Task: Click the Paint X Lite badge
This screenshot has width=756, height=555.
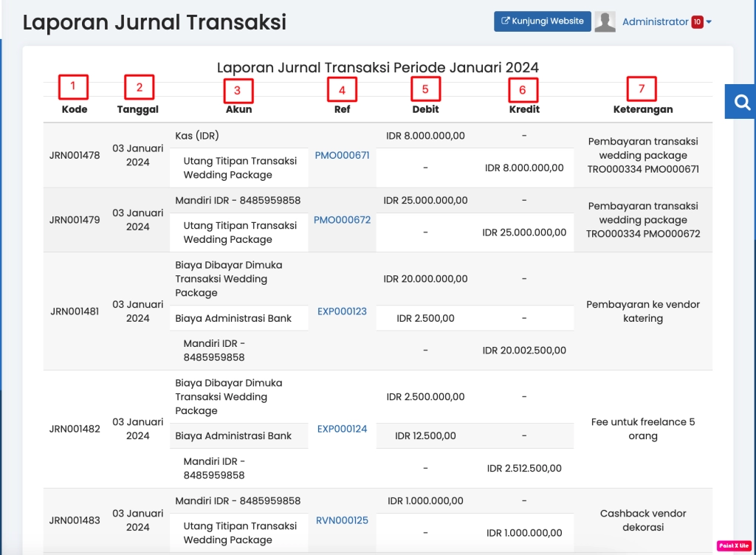Action: [x=733, y=545]
